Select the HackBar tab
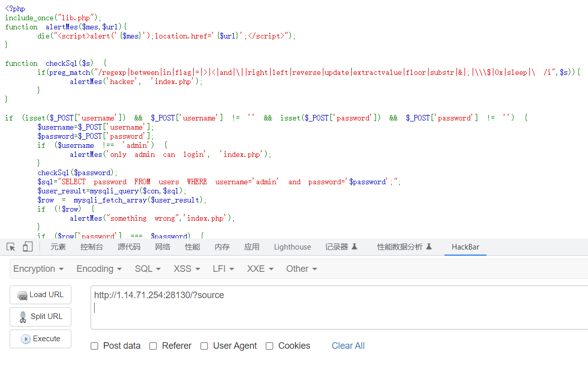The image size is (588, 368). point(466,247)
